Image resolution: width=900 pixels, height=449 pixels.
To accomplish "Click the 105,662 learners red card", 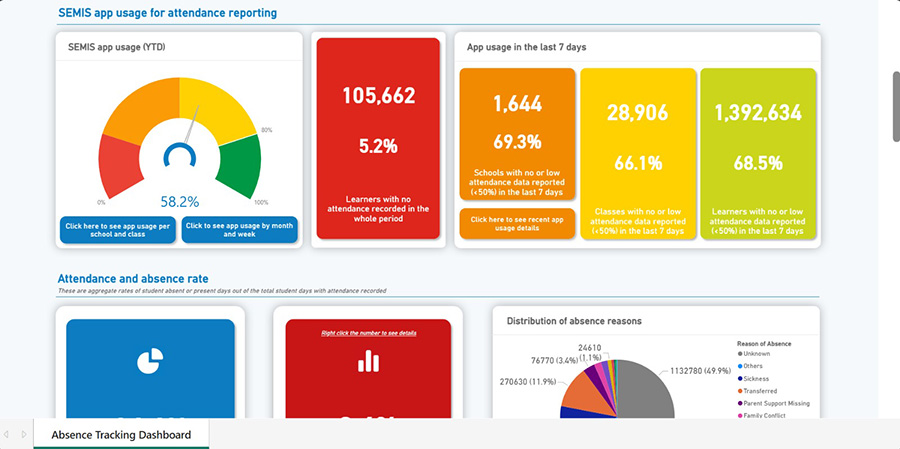I will pos(378,139).
